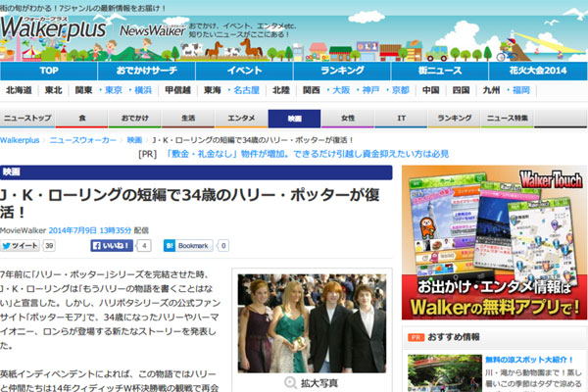Click the article headline J・K・ローリングの短編

click(189, 203)
